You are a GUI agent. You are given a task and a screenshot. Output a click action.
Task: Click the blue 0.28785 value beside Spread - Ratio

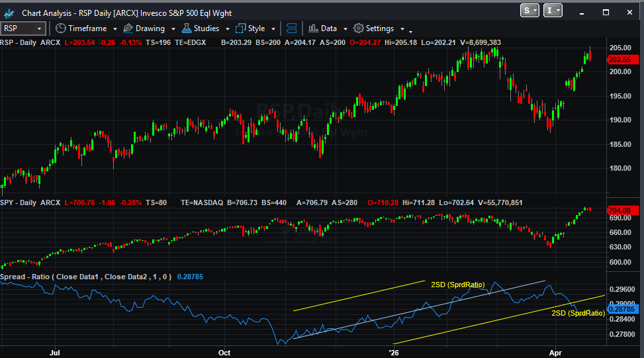click(x=190, y=277)
